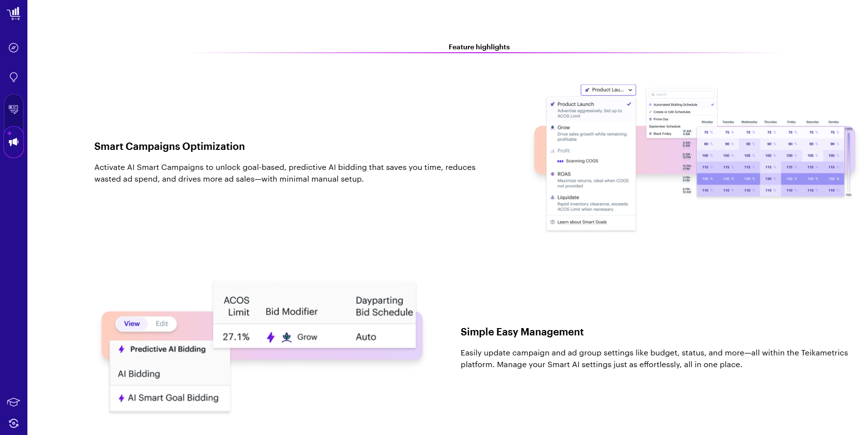Click the lightning bolt icon next to Predictive AI Bidding
The image size is (868, 435).
click(122, 350)
